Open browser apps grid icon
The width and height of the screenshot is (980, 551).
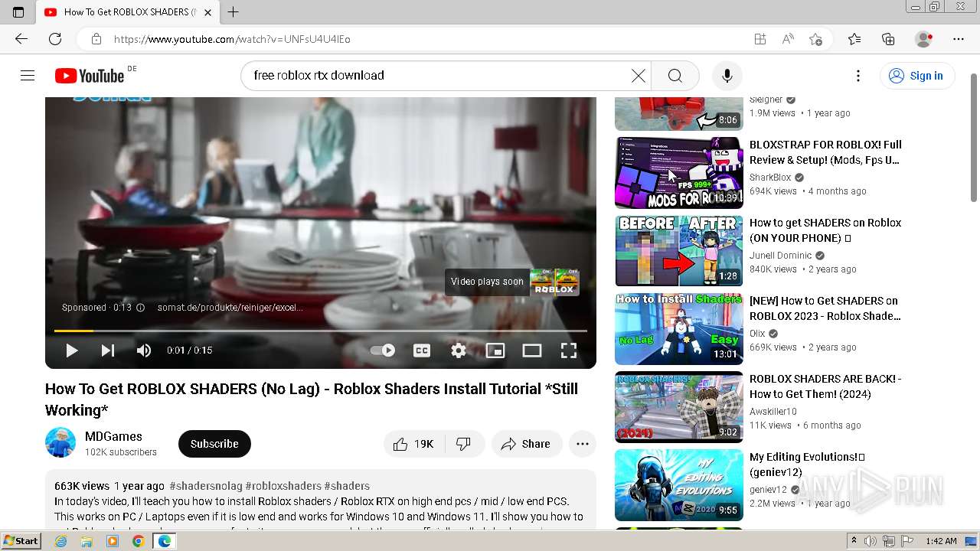(x=759, y=39)
